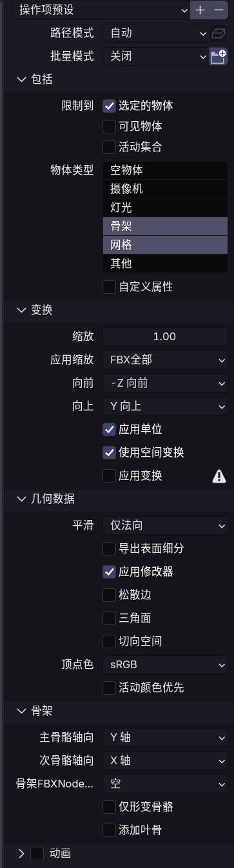Open the 应用缩放 FBX全部 dropdown
This screenshot has height=868, width=234.
[165, 360]
